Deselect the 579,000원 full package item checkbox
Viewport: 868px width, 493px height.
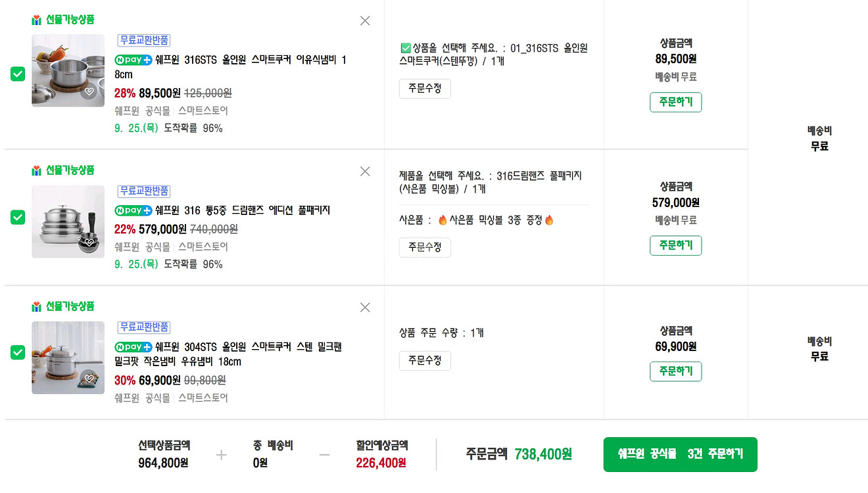(17, 218)
